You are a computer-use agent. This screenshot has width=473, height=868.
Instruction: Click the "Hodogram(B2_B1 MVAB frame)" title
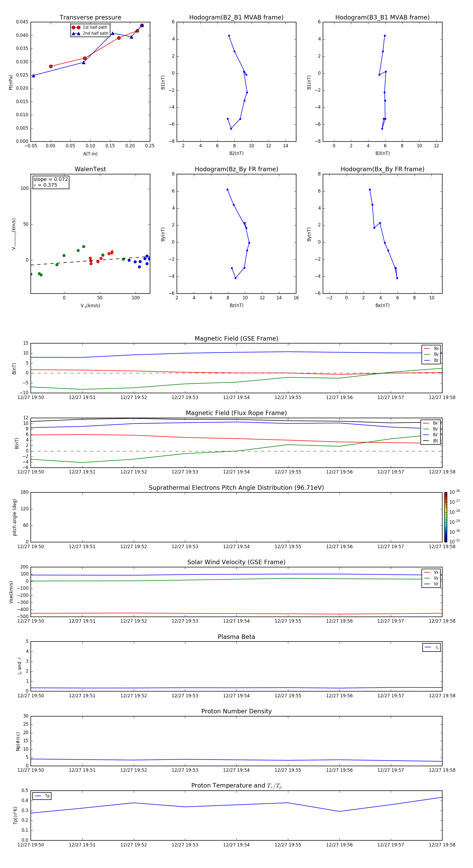pos(236,18)
